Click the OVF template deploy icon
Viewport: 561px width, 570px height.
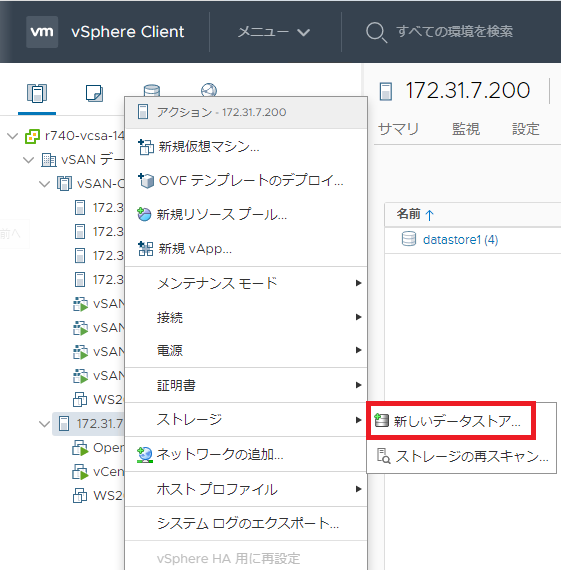[x=146, y=181]
